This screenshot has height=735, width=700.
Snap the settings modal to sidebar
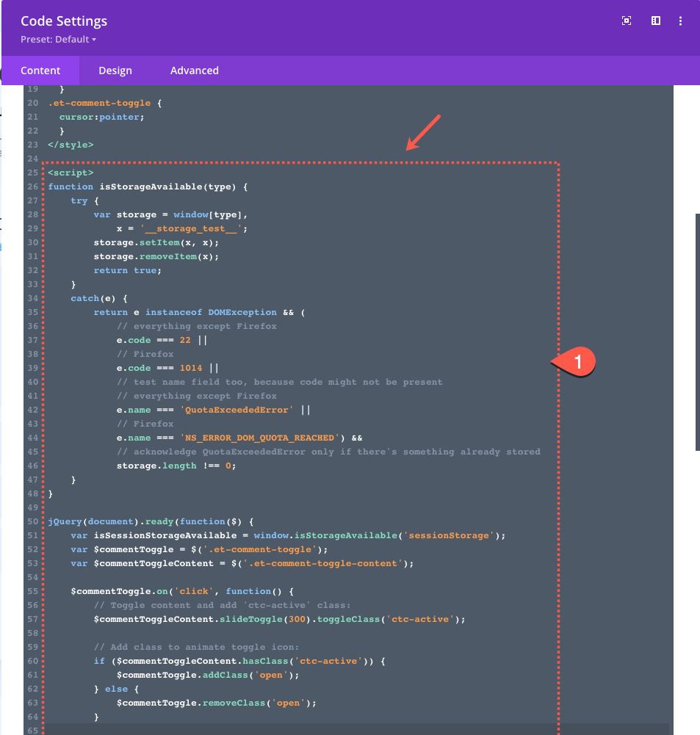point(656,21)
